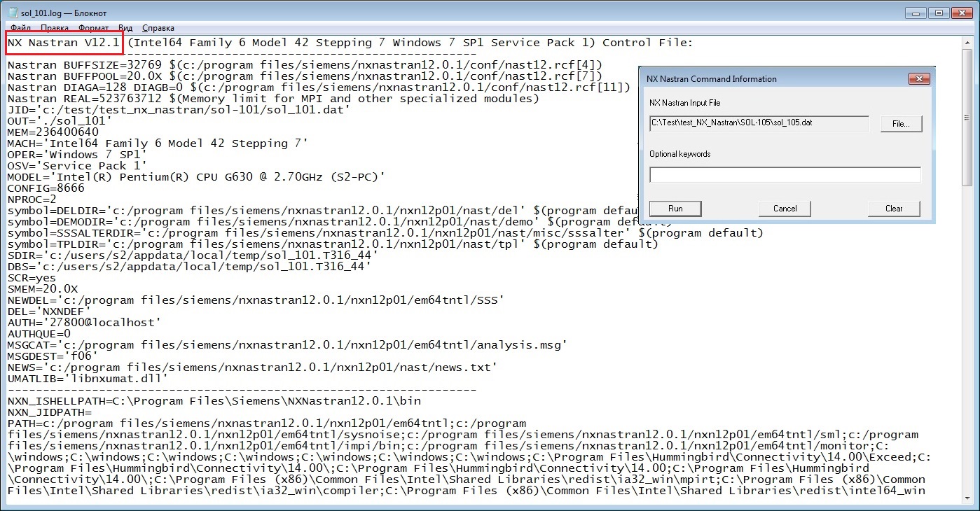Image resolution: width=980 pixels, height=511 pixels.
Task: Open the Вид menu
Action: pyautogui.click(x=125, y=28)
